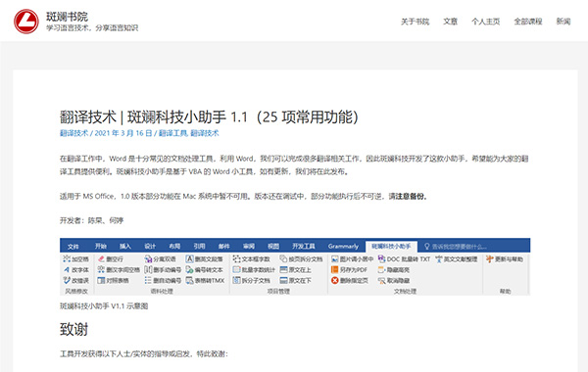Switch to the 插入 ribbon tab
This screenshot has width=588, height=372.
pos(125,246)
